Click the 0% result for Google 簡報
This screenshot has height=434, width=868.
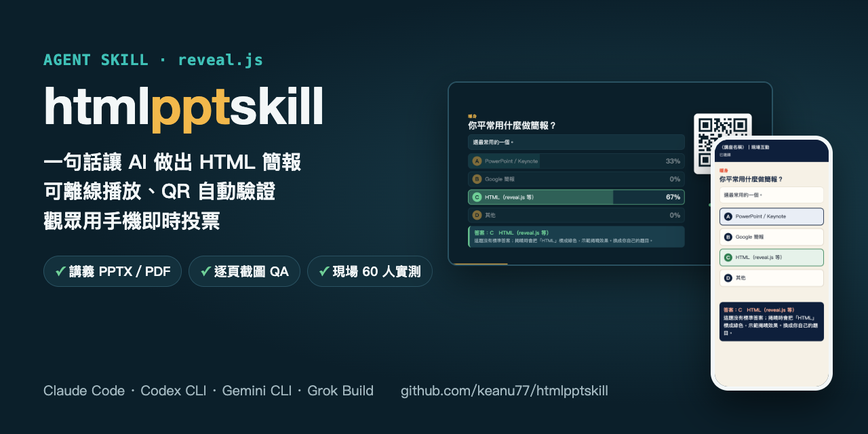[675, 179]
